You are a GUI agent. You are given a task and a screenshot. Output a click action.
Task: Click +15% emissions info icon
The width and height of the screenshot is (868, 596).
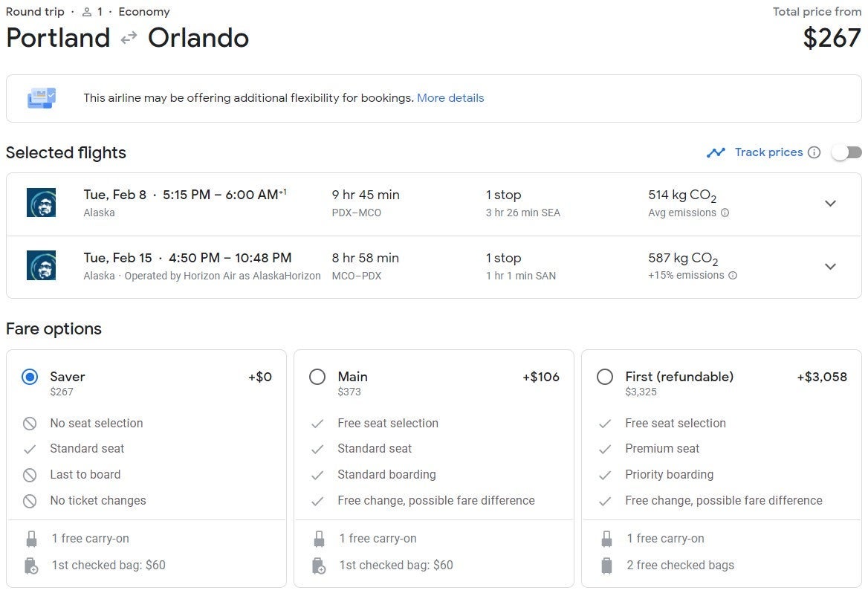(733, 275)
